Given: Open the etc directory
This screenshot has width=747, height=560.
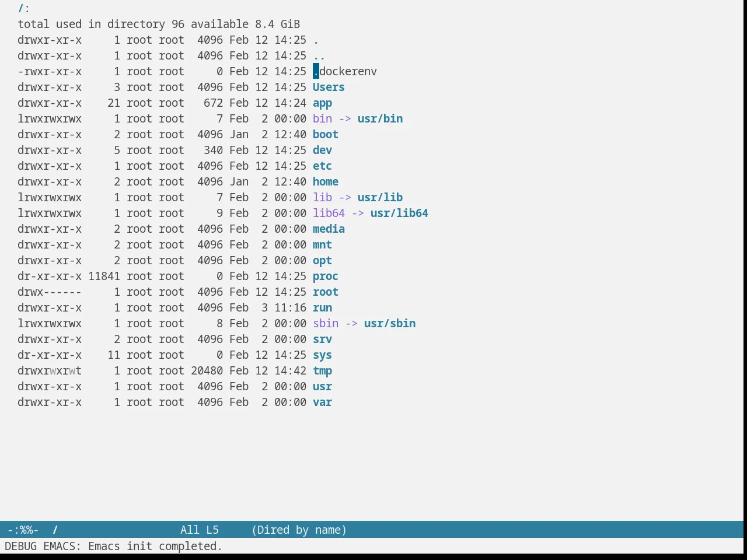Looking at the screenshot, I should coord(322,166).
